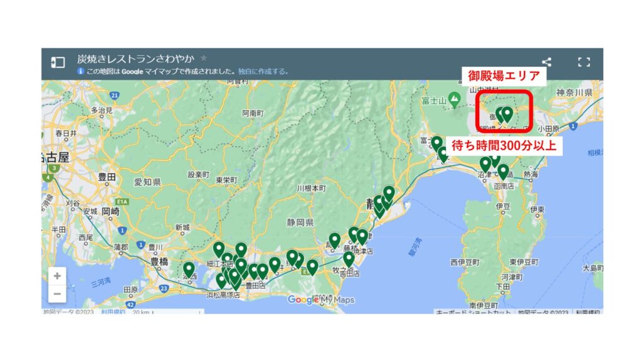
Task: Select the green pin above 函南店 label
Action: pyautogui.click(x=503, y=172)
